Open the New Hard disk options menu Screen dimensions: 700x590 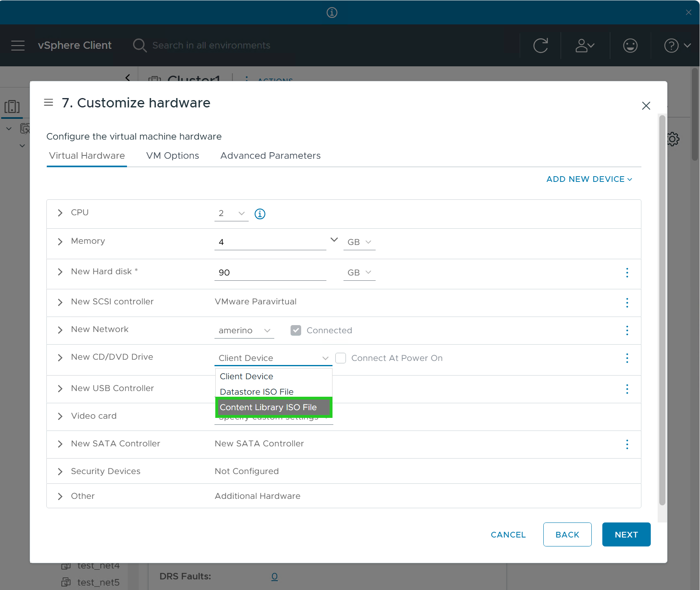[627, 273]
